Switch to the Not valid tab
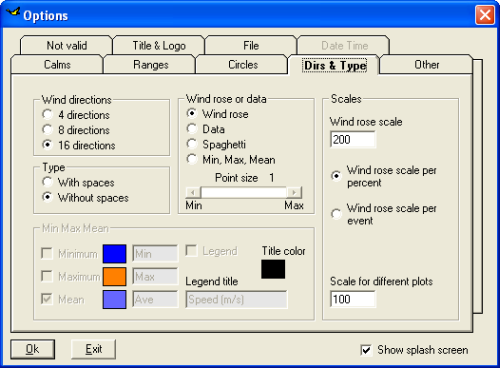The width and height of the screenshot is (500, 368). pos(66,45)
